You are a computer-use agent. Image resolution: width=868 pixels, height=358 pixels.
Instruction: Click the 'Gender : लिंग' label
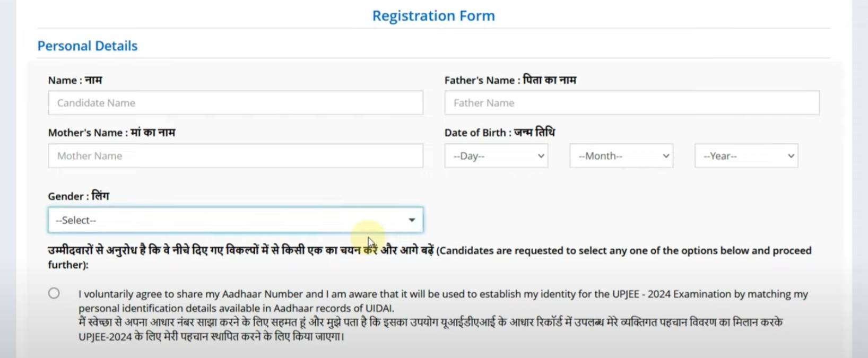tap(79, 196)
